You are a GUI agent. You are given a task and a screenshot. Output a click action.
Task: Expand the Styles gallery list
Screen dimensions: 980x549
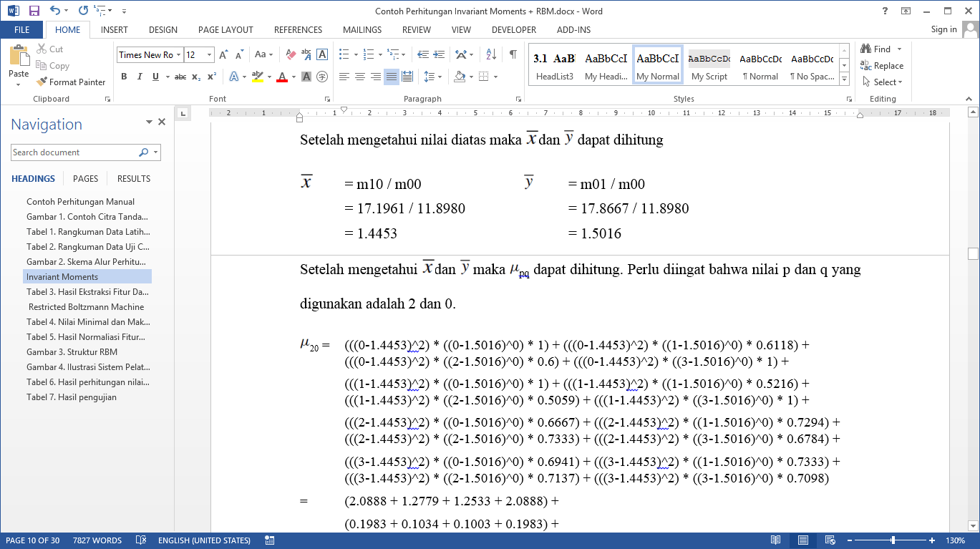[x=844, y=78]
